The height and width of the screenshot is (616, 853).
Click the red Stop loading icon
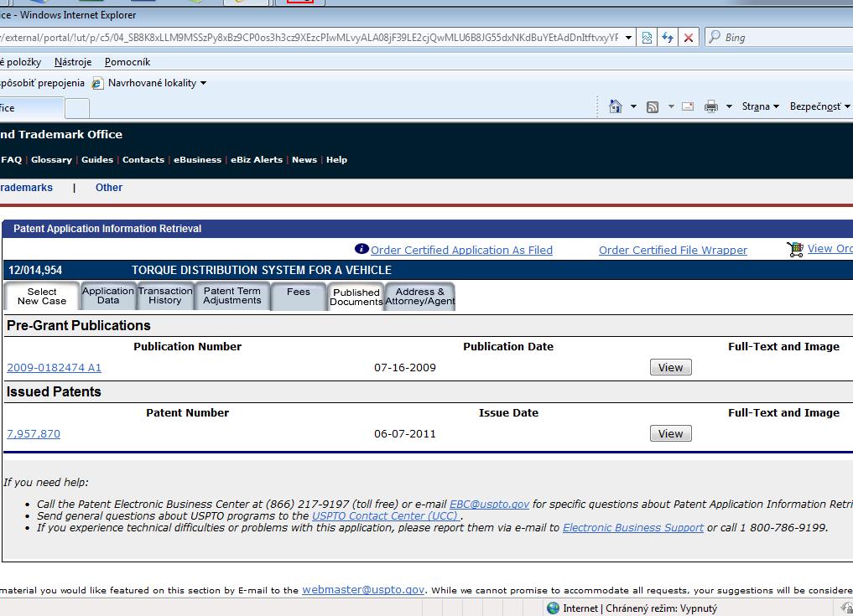click(688, 38)
